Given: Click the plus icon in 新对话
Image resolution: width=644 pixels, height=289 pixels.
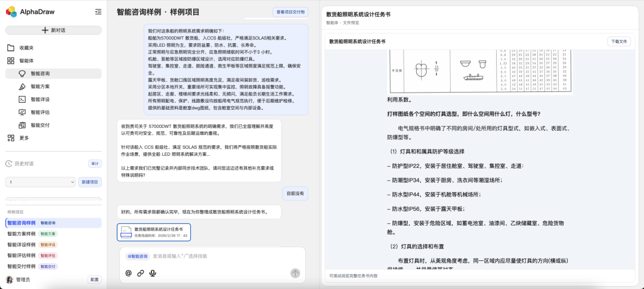Looking at the screenshot, I should pos(45,30).
